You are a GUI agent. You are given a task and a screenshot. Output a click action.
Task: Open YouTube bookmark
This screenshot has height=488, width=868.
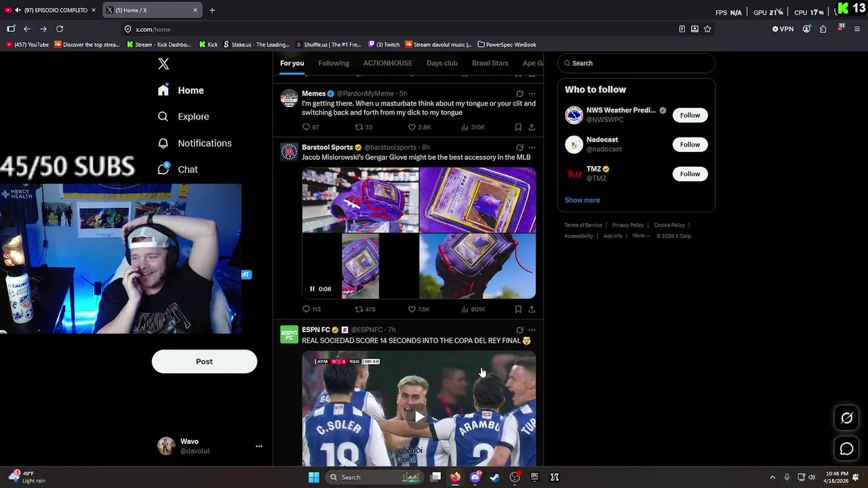(x=27, y=45)
